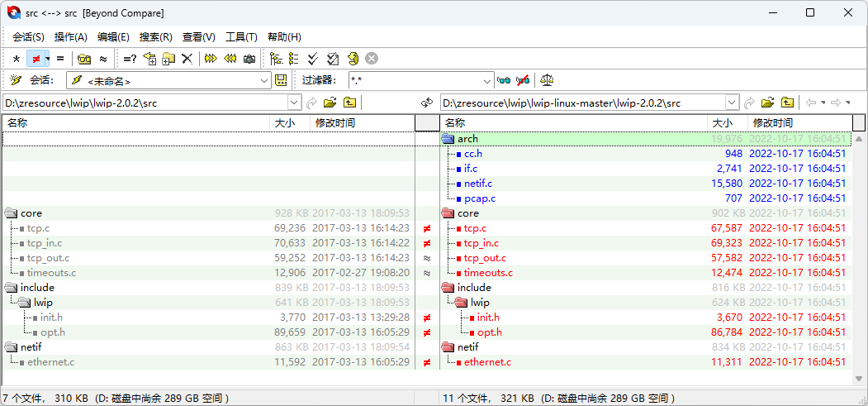Open the dropdown arrow beside the ≠ filter
Image resolution: width=868 pixels, height=406 pixels.
point(48,59)
